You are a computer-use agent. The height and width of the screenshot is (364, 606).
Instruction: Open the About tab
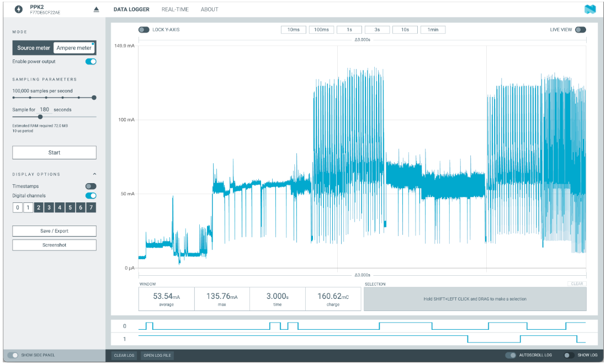[x=209, y=9]
